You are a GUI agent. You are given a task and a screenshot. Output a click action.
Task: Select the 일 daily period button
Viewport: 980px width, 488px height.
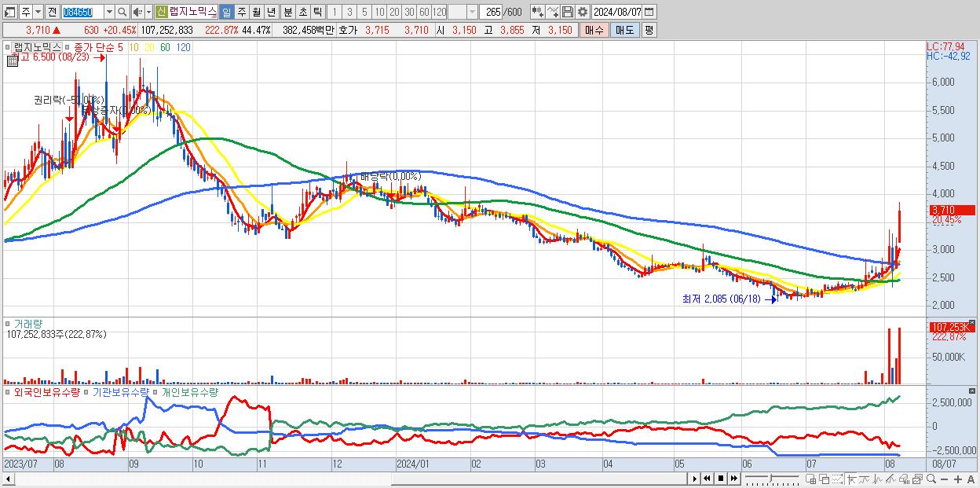[227, 12]
